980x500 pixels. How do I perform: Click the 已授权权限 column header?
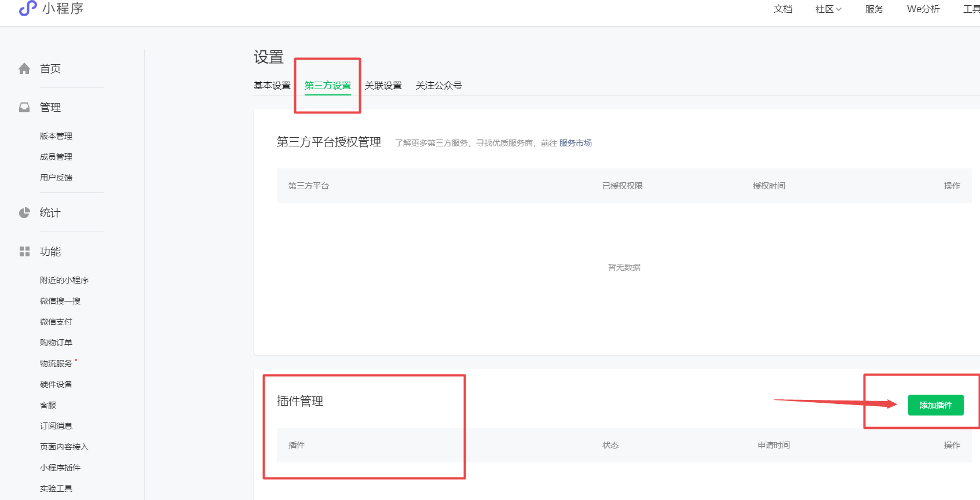coord(623,186)
